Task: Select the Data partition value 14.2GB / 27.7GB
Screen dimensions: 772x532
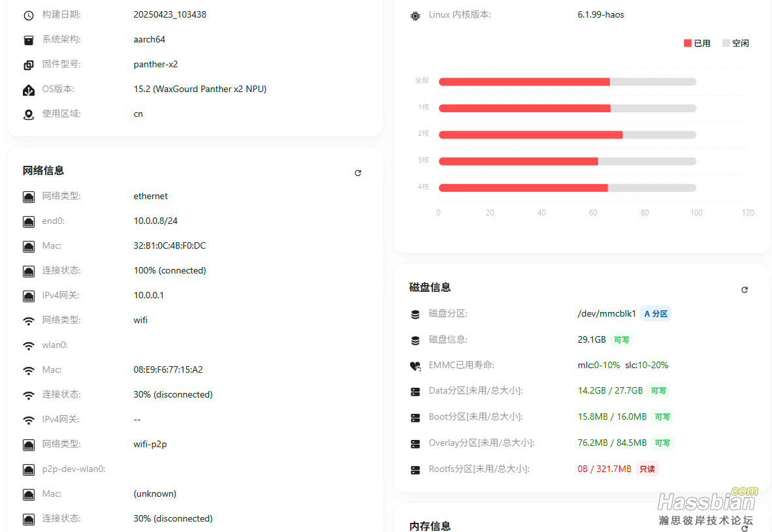Action: [x=610, y=390]
